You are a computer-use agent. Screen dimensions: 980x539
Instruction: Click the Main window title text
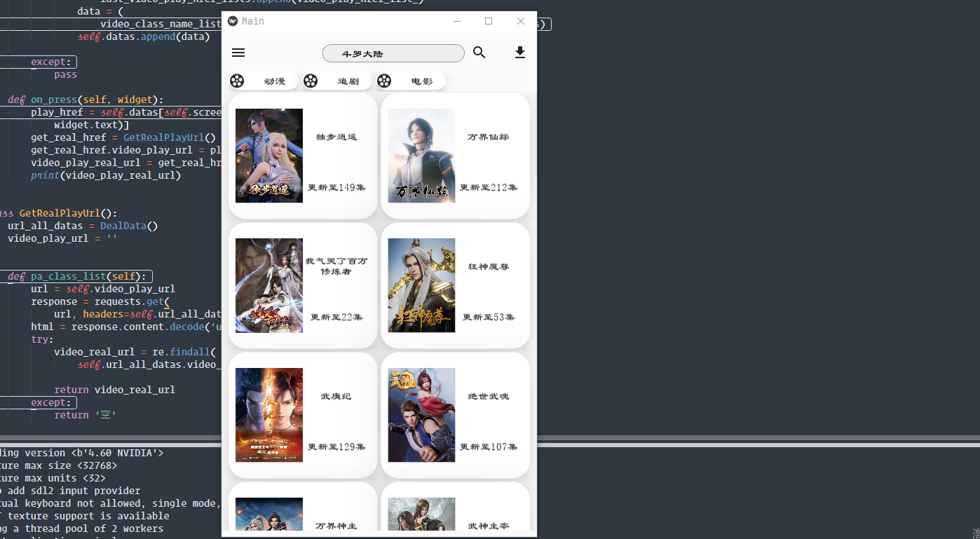[253, 21]
